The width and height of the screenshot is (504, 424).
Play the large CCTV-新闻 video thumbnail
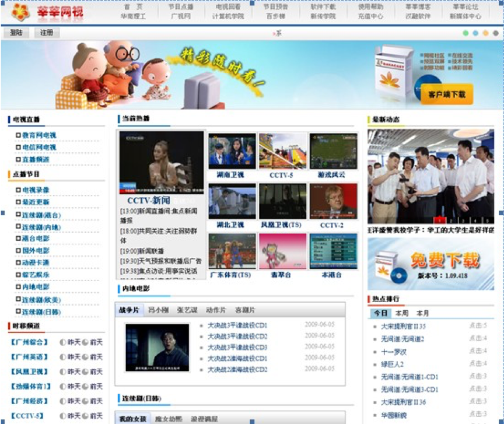click(x=162, y=162)
